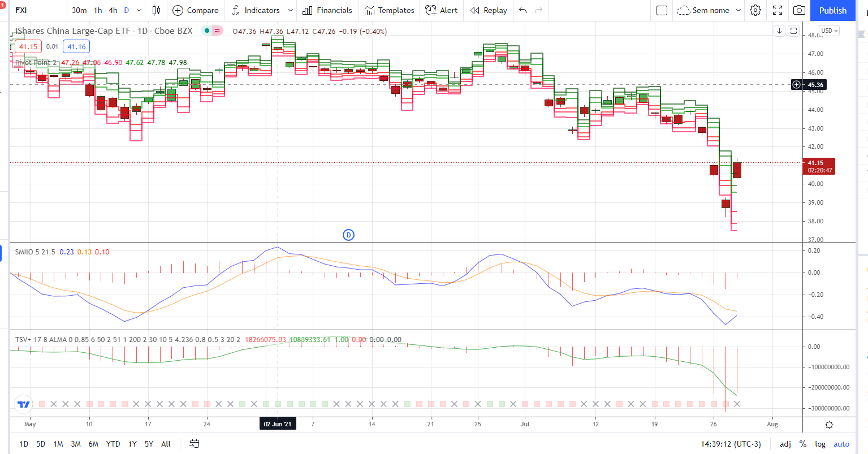Open the Go to date calendar icon

point(194,444)
